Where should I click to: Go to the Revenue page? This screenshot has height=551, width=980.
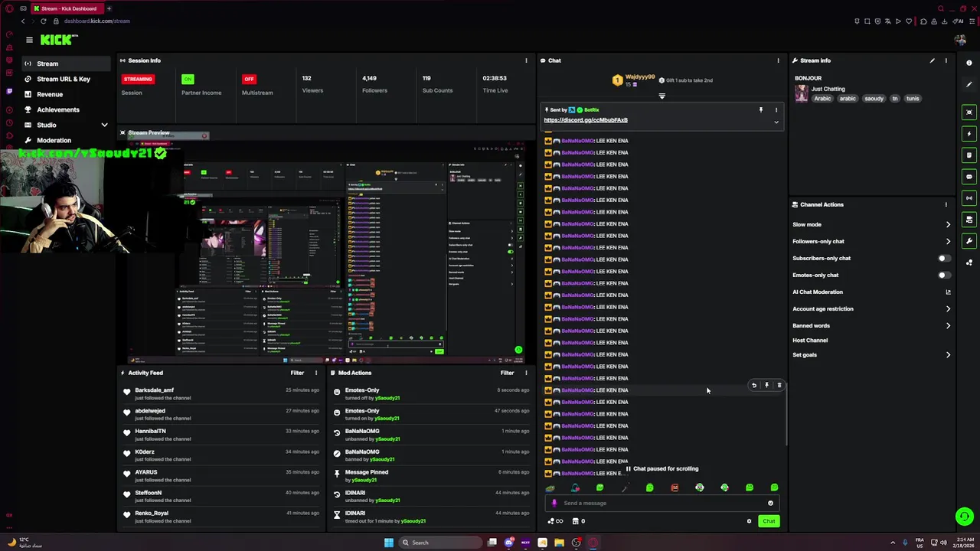[50, 94]
